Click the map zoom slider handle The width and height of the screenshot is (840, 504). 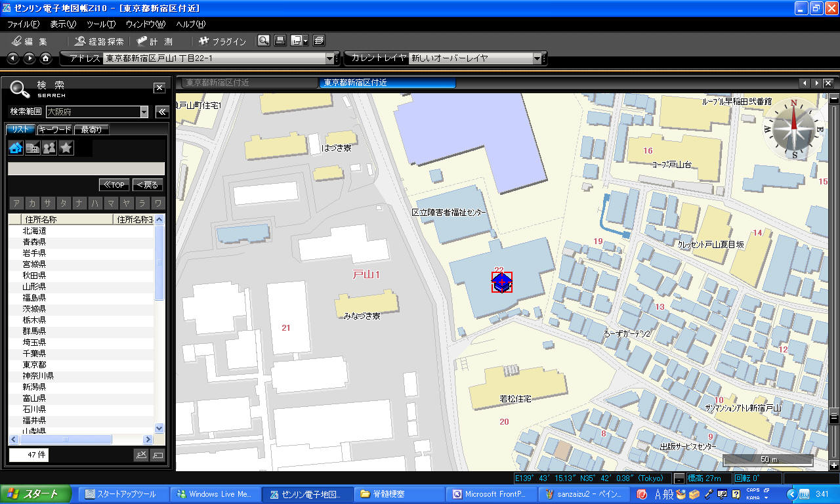pyautogui.click(x=834, y=416)
